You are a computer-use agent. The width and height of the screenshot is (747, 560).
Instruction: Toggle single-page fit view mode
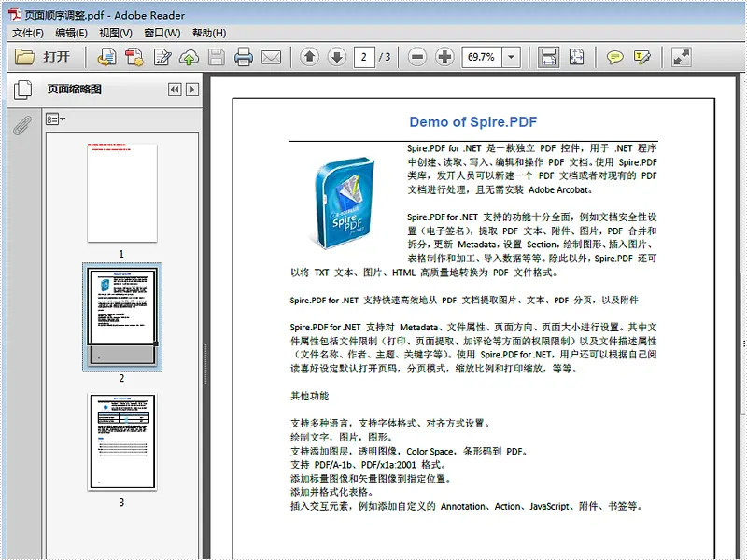575,57
